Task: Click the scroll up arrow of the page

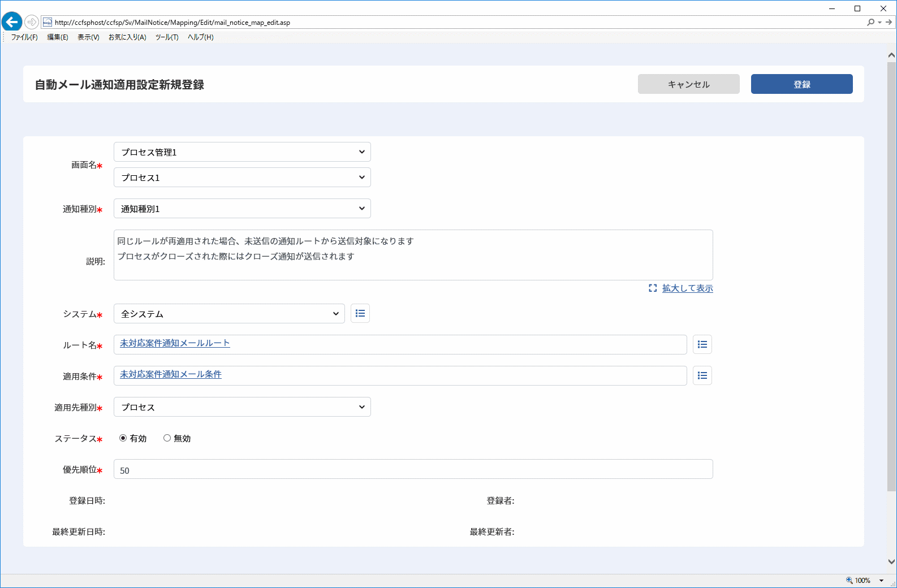Action: pyautogui.click(x=891, y=55)
